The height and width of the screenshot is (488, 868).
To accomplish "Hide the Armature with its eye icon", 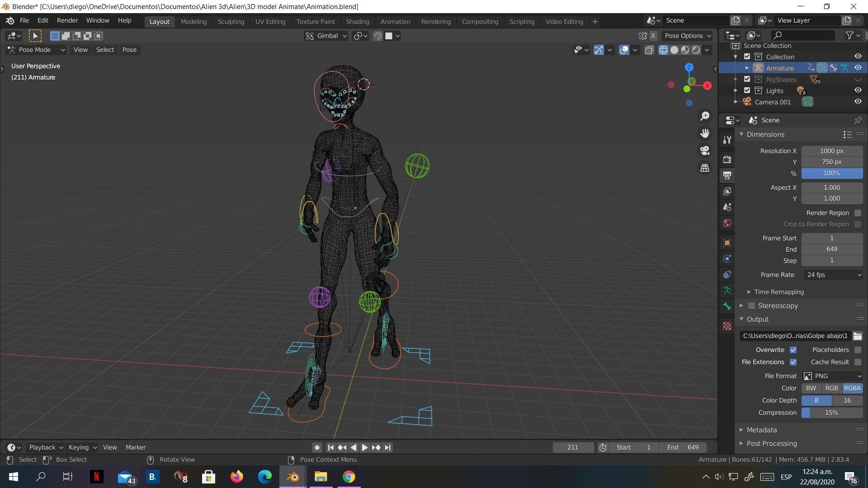I will tap(858, 68).
